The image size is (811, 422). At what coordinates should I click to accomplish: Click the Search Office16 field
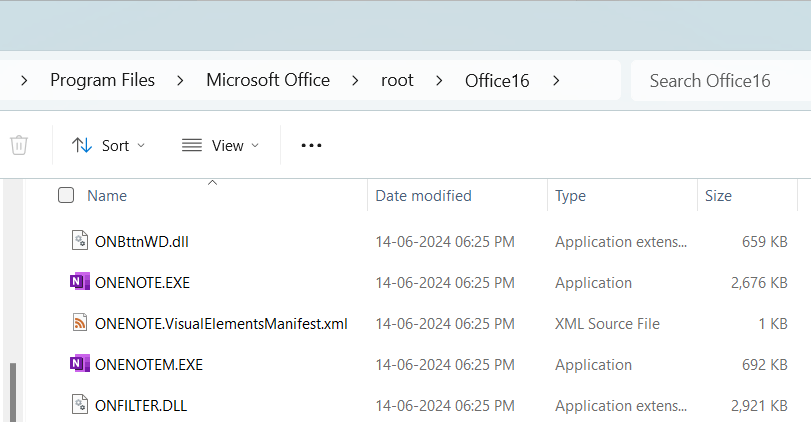click(x=721, y=81)
